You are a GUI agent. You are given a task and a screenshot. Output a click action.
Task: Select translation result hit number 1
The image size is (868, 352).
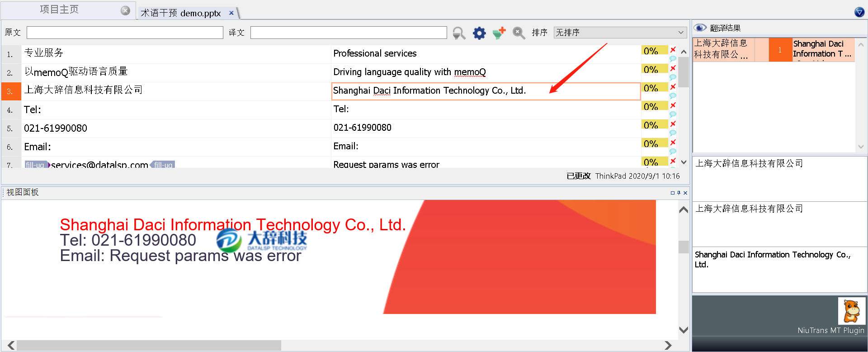coord(780,50)
